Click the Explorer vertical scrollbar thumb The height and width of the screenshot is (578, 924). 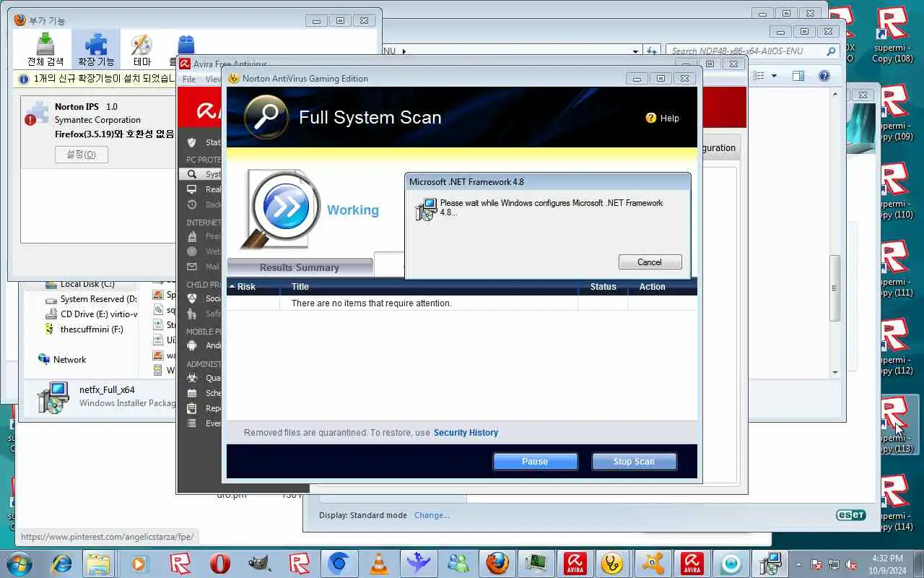click(834, 288)
